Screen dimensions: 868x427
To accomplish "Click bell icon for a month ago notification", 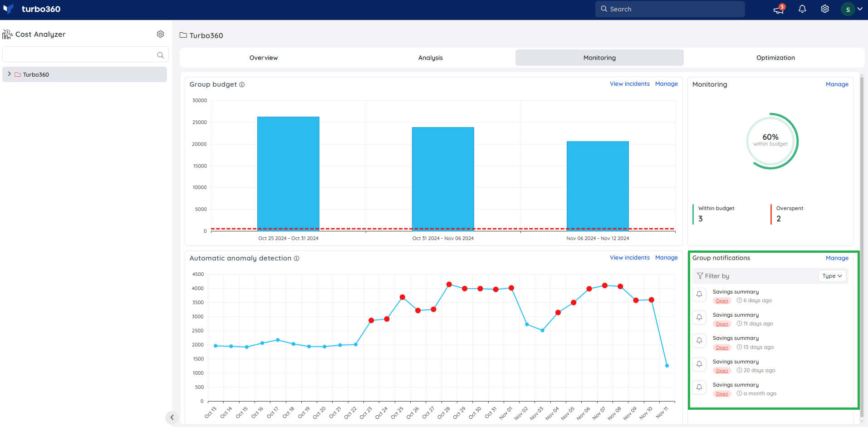I will [699, 387].
